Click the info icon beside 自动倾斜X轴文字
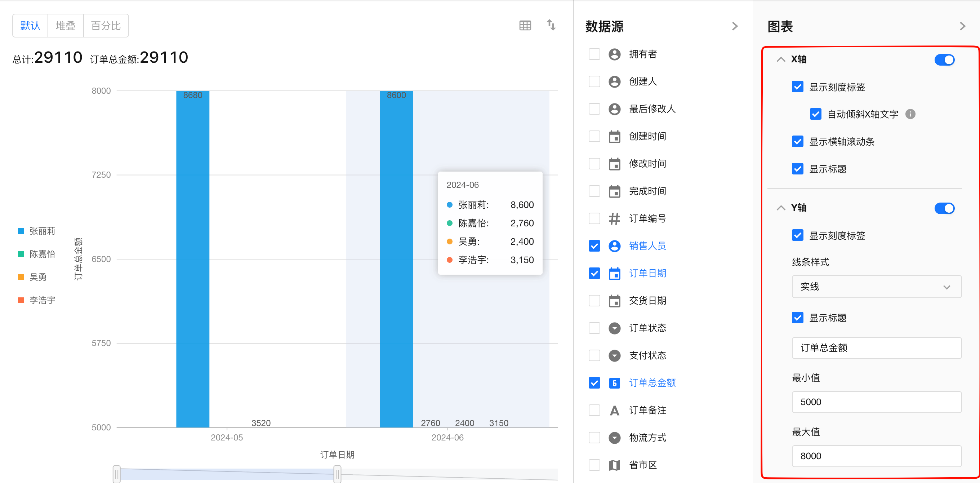The width and height of the screenshot is (980, 483). tap(910, 114)
